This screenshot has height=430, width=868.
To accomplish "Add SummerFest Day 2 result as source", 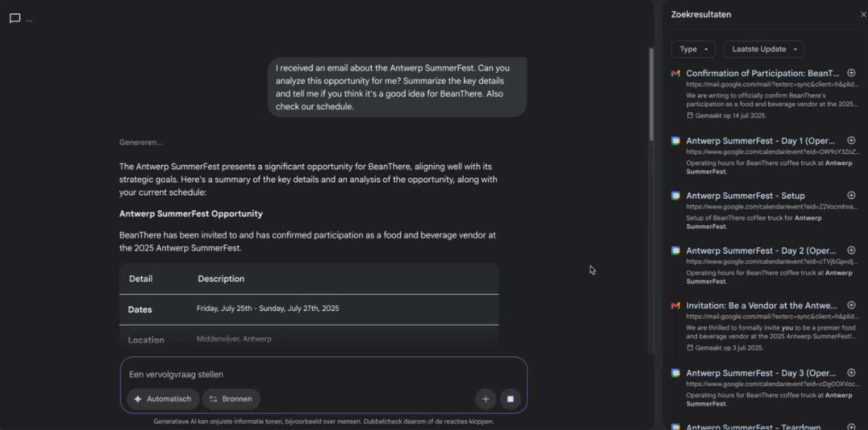I will (x=852, y=251).
